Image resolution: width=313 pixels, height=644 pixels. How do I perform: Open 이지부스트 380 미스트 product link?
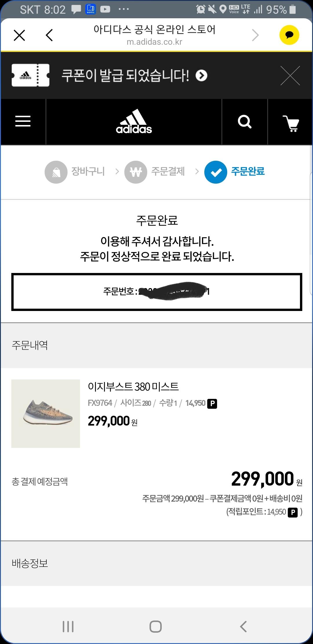[133, 386]
